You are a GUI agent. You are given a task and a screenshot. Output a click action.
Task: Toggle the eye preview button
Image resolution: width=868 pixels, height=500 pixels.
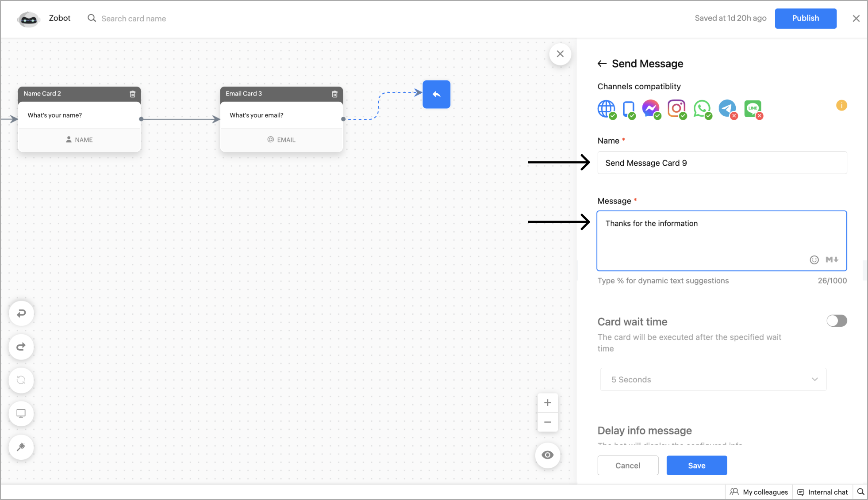547,455
